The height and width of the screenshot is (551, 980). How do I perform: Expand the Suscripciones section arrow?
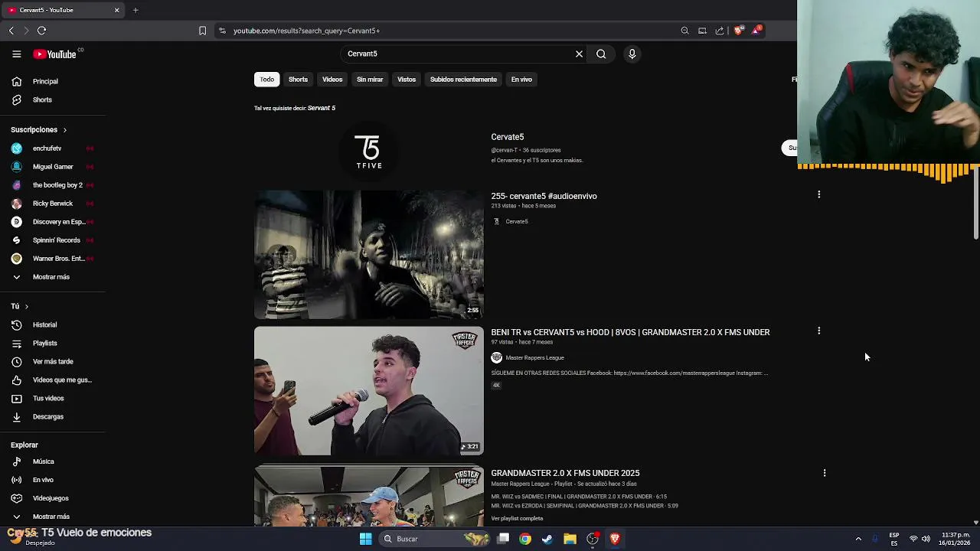tap(64, 130)
